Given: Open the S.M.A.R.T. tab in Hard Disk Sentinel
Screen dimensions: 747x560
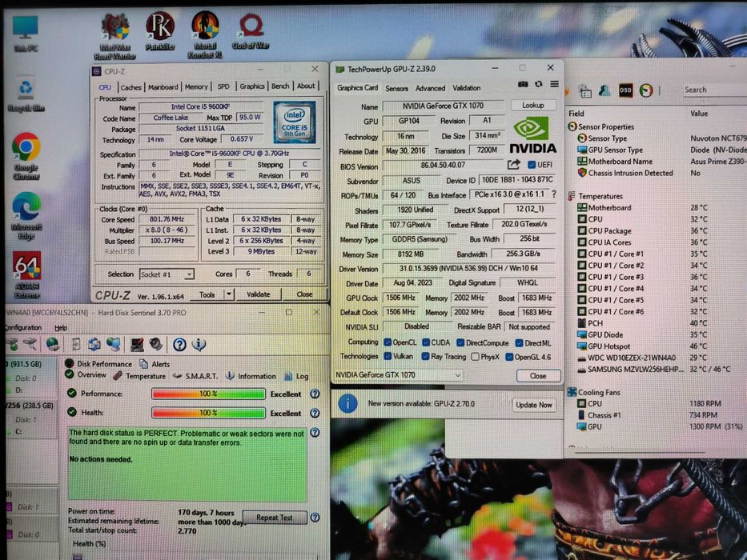Looking at the screenshot, I should (x=195, y=376).
